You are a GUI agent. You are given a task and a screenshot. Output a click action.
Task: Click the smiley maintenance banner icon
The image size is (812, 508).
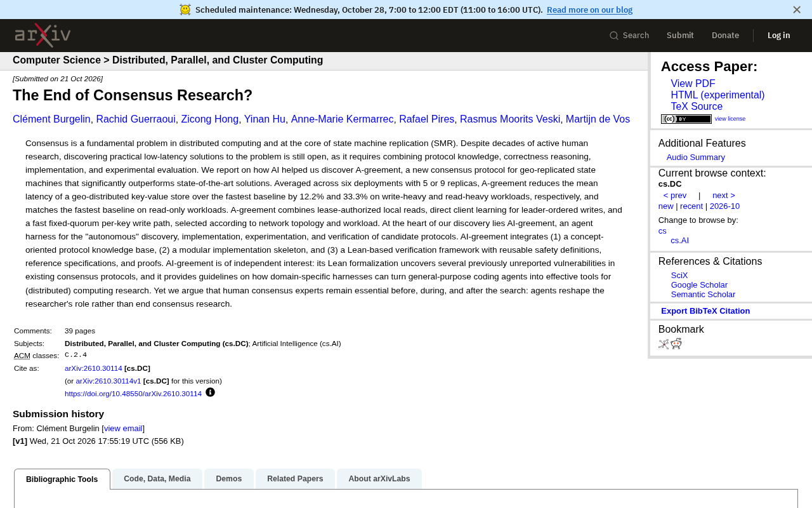coord(185,10)
